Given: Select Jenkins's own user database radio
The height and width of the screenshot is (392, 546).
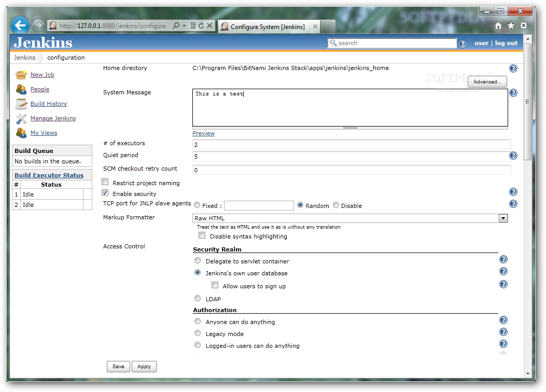Looking at the screenshot, I should tap(198, 273).
